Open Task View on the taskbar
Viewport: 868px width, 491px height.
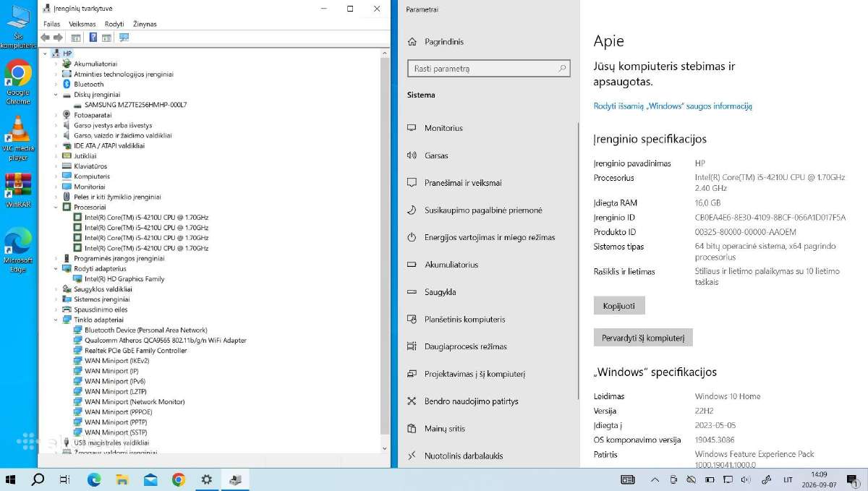pos(65,479)
